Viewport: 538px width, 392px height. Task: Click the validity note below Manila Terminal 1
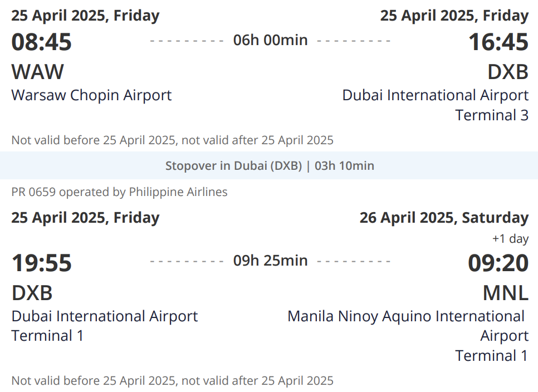(x=172, y=381)
